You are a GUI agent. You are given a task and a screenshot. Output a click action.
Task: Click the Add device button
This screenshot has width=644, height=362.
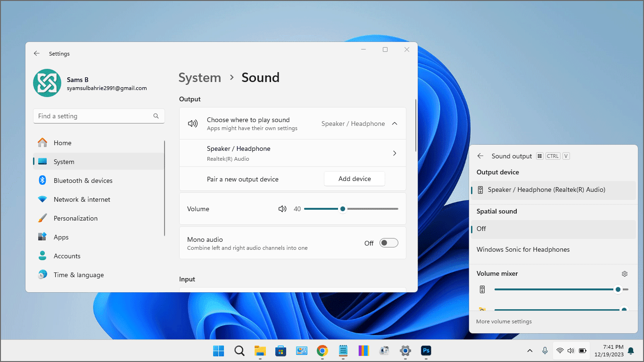pyautogui.click(x=355, y=179)
